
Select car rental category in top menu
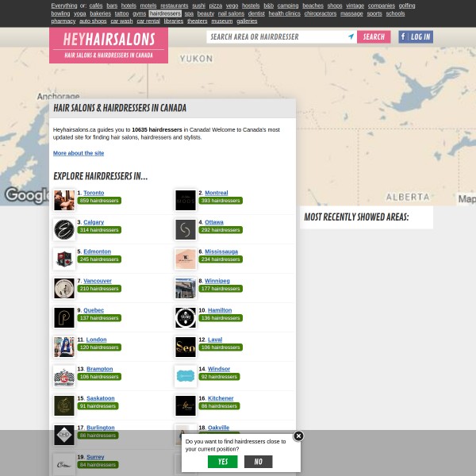click(x=148, y=21)
